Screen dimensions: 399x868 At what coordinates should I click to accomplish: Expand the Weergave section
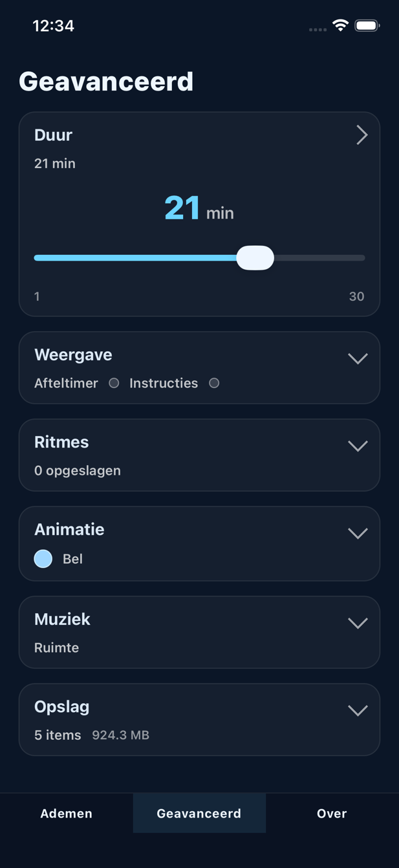(x=358, y=358)
